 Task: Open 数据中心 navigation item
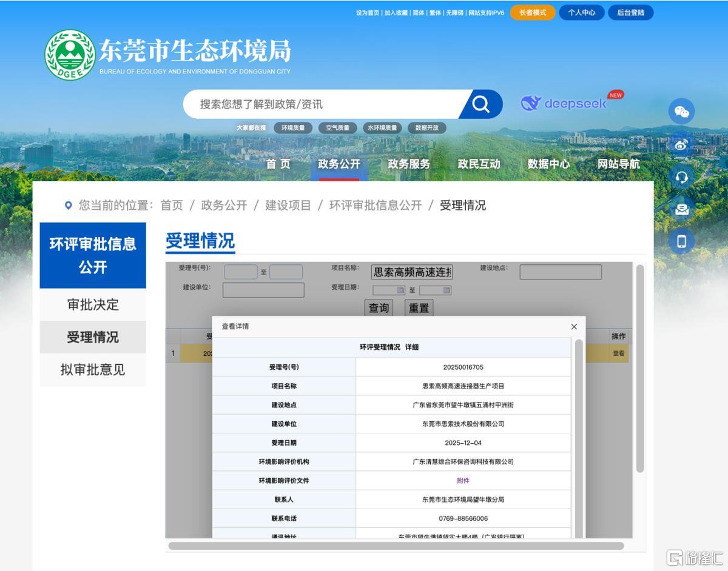point(548,164)
